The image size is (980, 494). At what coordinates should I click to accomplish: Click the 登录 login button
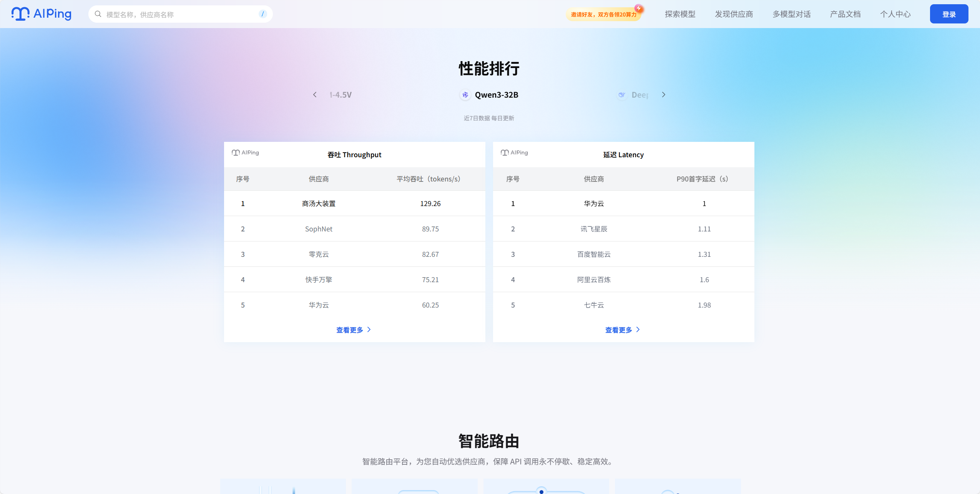(x=949, y=14)
